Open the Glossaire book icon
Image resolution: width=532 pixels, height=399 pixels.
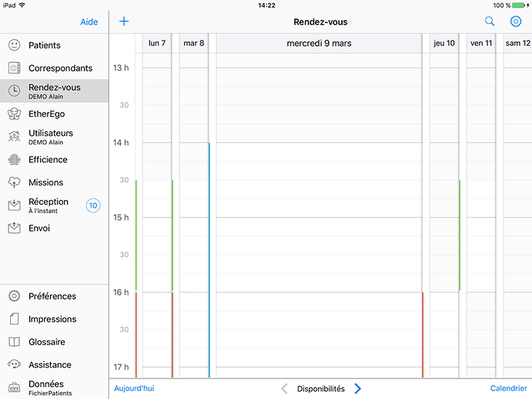coord(14,342)
